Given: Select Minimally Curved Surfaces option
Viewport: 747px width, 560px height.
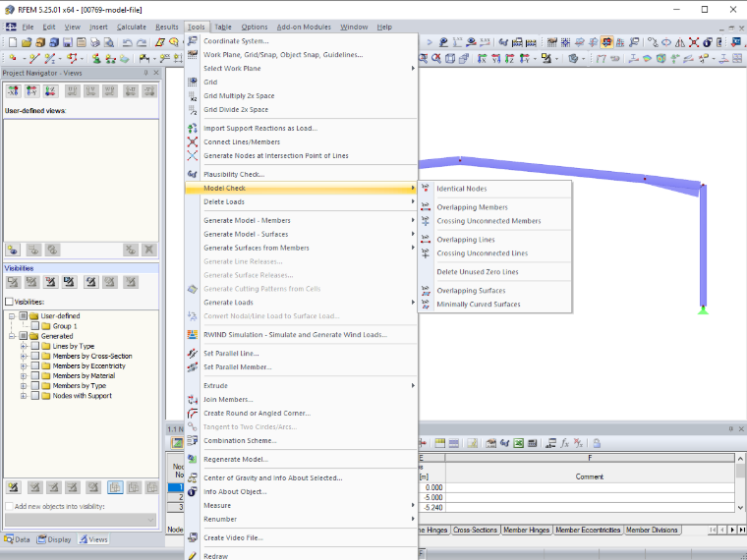Looking at the screenshot, I should [x=479, y=305].
